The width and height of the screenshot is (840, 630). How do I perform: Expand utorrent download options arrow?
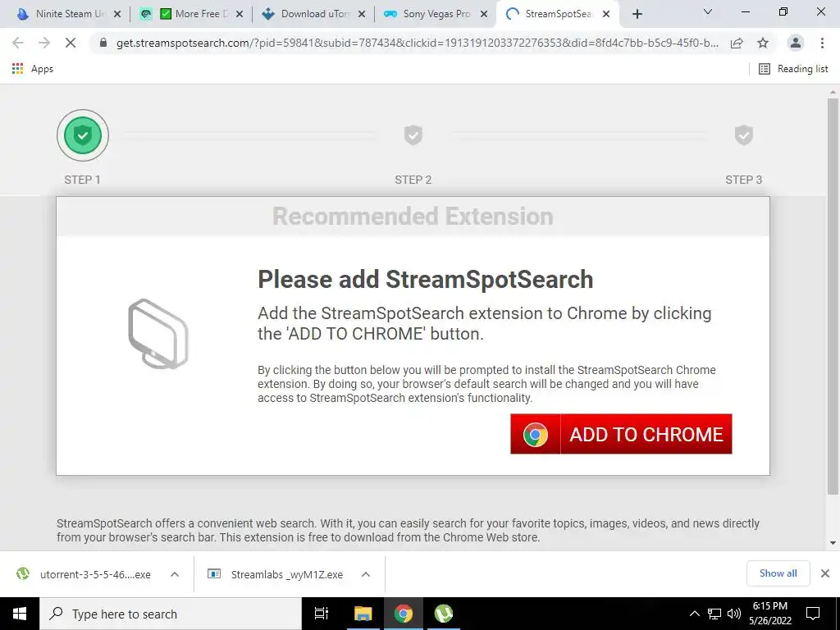[x=175, y=574]
